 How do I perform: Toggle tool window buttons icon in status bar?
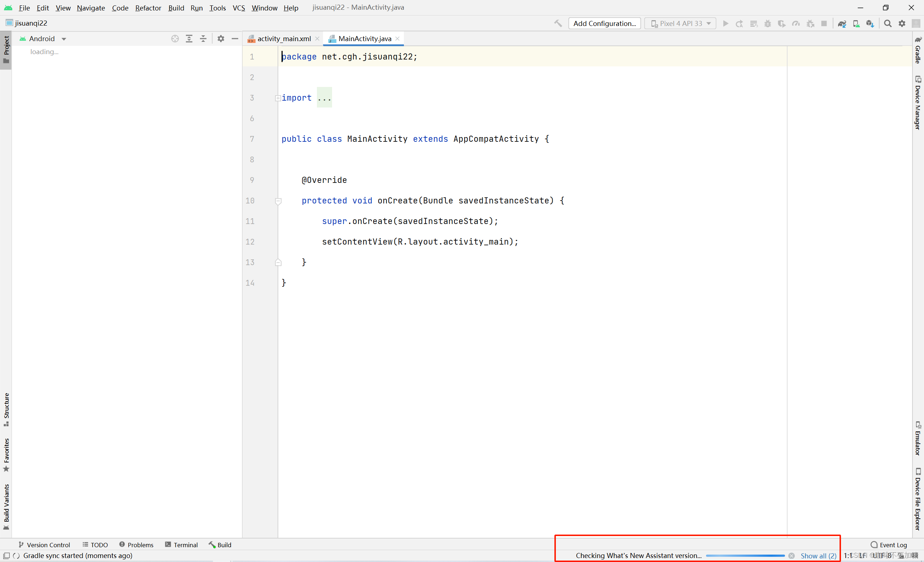click(x=6, y=555)
